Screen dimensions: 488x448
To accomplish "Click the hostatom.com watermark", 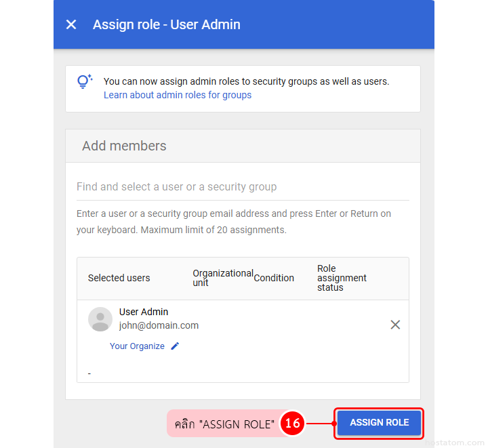I will click(x=455, y=442).
